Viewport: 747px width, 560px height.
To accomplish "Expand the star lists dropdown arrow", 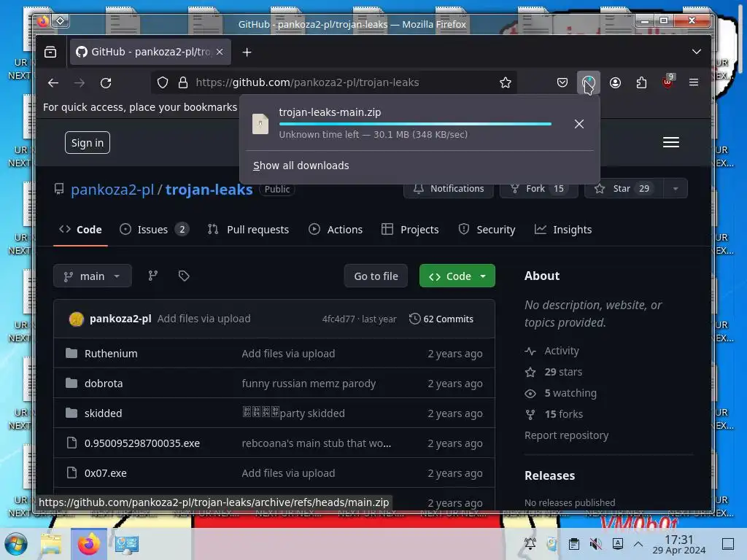I will pos(675,189).
